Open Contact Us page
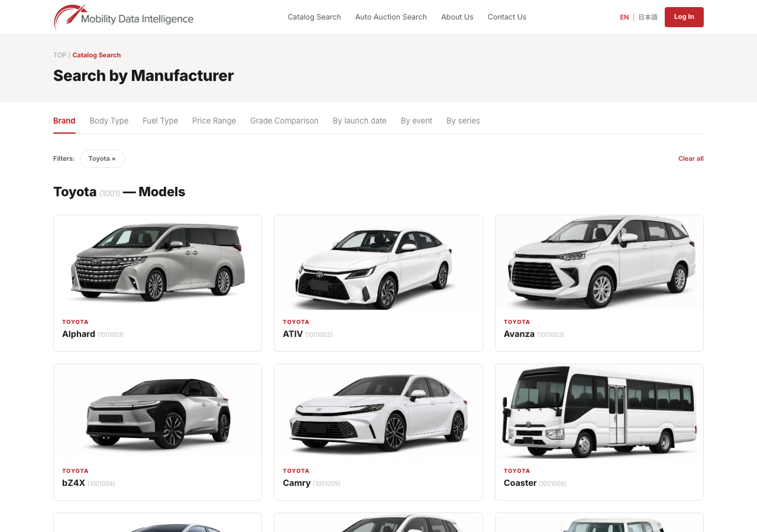 pyautogui.click(x=507, y=17)
